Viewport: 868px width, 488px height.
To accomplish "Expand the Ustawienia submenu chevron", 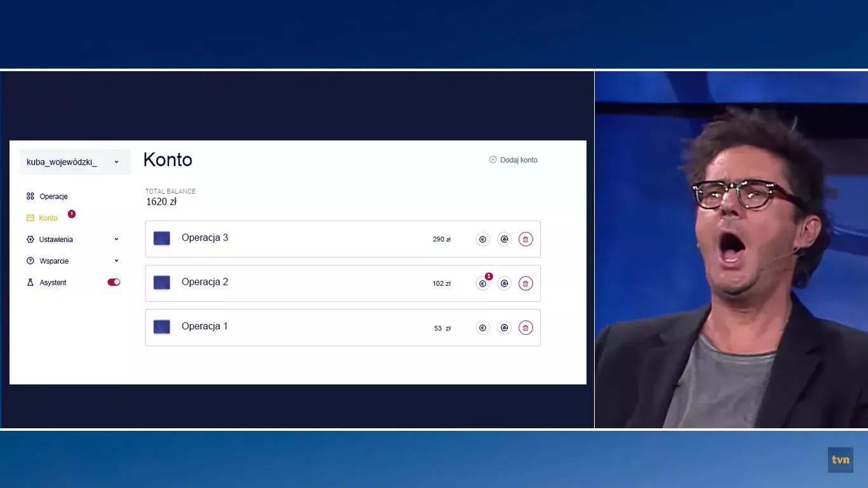I will tap(116, 240).
